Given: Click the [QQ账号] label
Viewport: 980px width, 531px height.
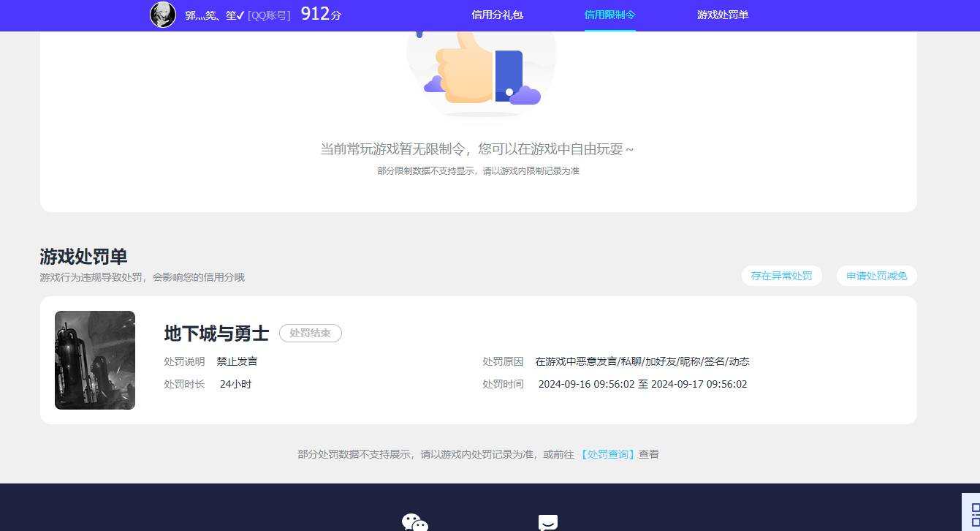Looking at the screenshot, I should [x=269, y=15].
